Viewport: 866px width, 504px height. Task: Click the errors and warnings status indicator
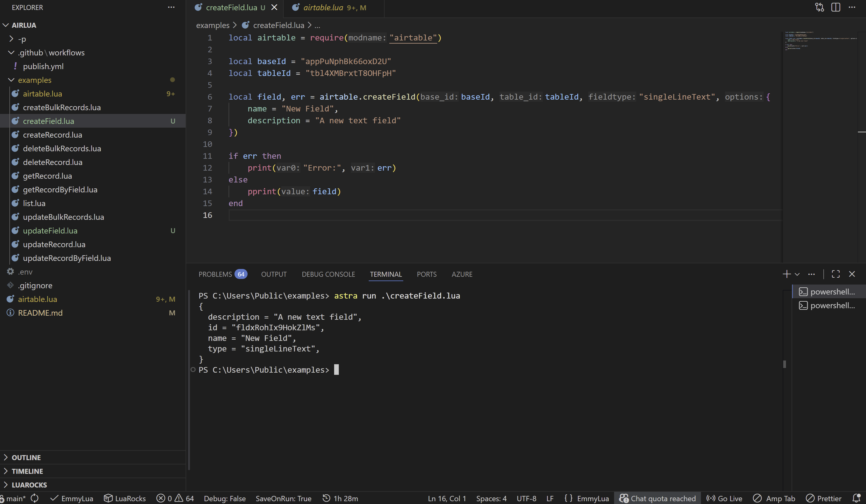pos(175,498)
